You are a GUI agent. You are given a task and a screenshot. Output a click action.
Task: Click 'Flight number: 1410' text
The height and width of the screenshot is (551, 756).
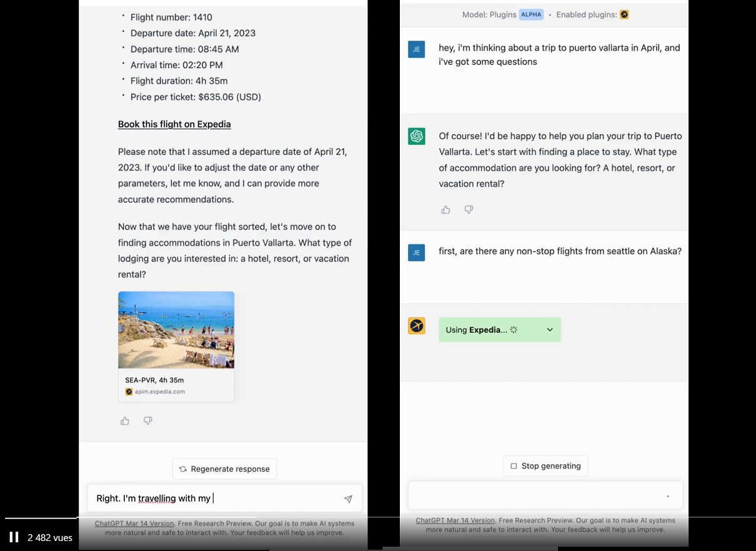coord(171,17)
